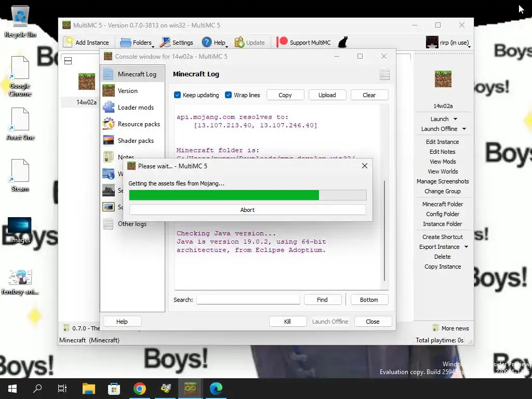
Task: Abort the assets download
Action: click(247, 210)
